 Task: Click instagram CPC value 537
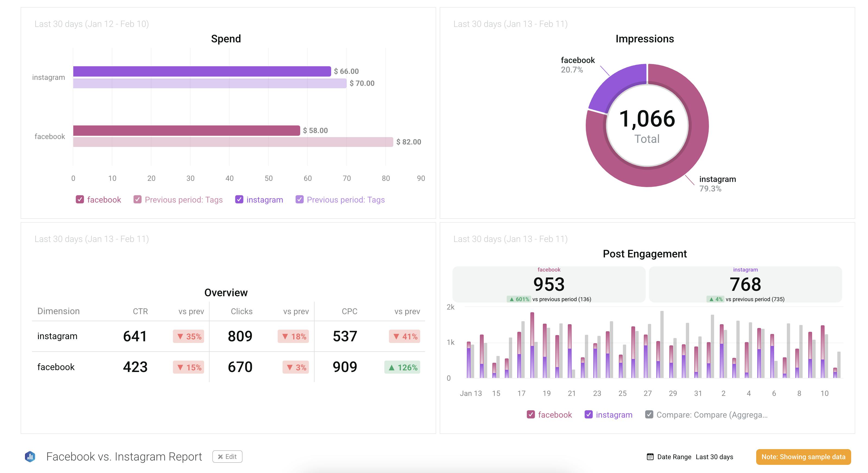click(x=345, y=336)
